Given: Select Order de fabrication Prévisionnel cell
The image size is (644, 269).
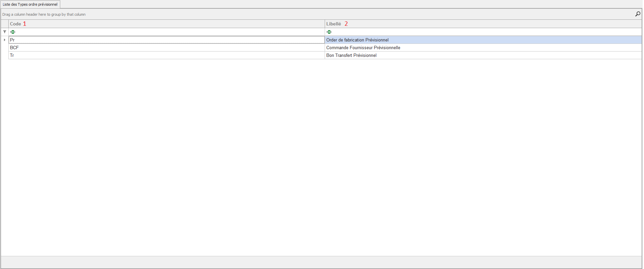Looking at the screenshot, I should (x=482, y=40).
